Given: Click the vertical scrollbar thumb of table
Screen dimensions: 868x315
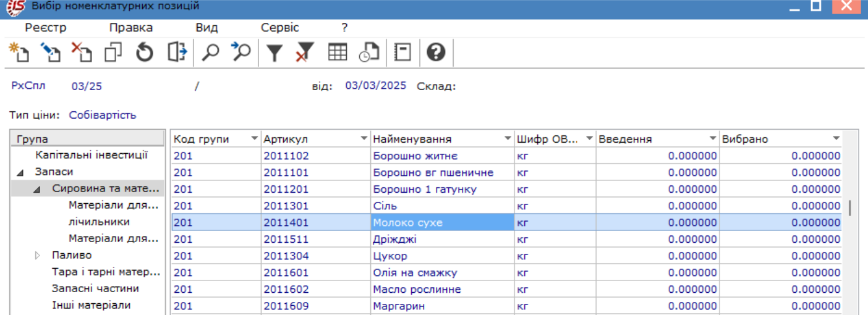Looking at the screenshot, I should (849, 208).
